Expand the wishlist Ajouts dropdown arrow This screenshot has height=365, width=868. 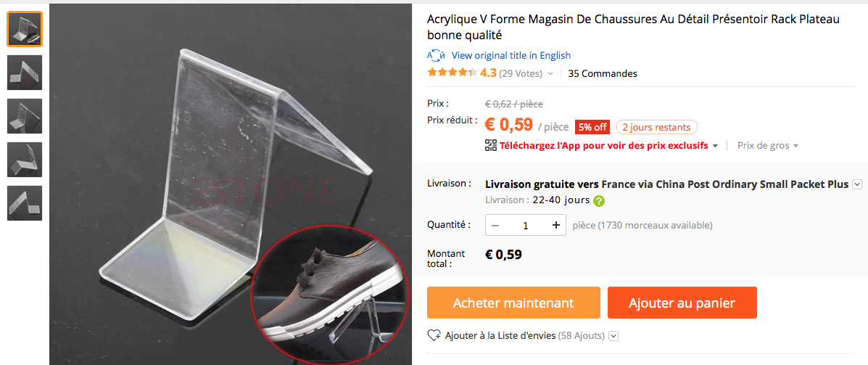[x=613, y=336]
